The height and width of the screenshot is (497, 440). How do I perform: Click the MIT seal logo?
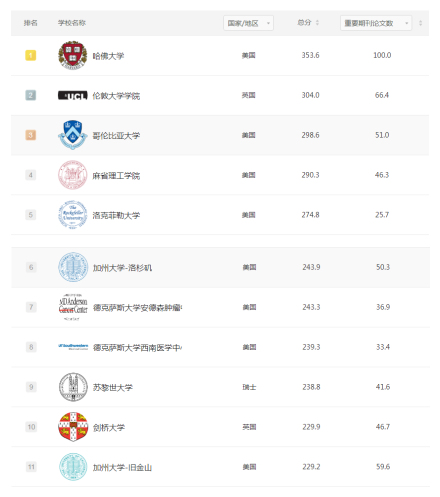73,175
